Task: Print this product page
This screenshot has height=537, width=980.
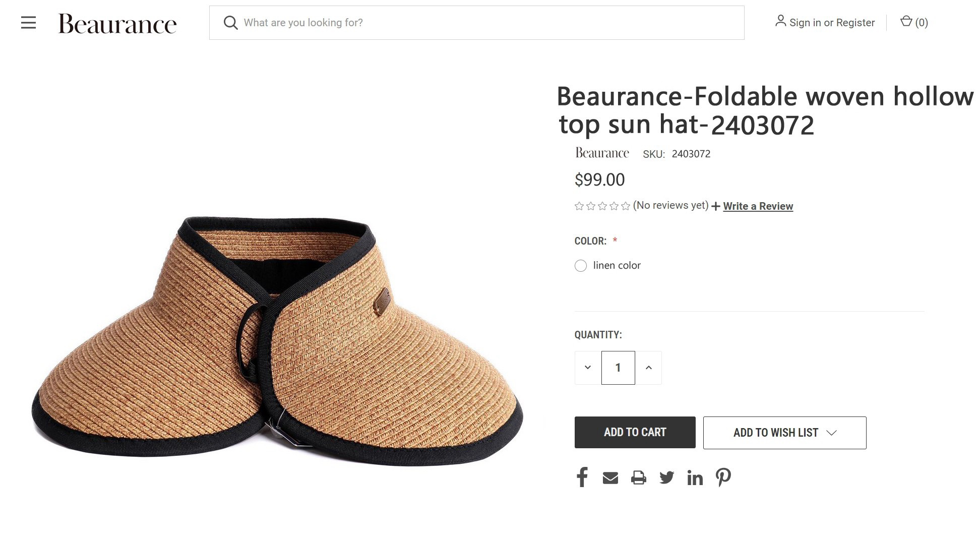Action: pos(638,478)
